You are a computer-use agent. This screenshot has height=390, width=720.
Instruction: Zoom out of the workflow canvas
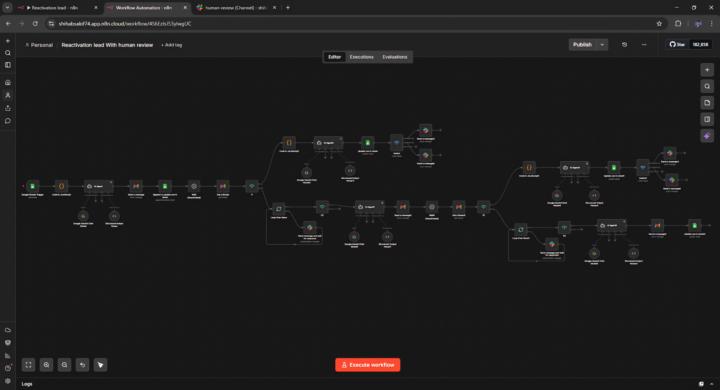pyautogui.click(x=64, y=365)
